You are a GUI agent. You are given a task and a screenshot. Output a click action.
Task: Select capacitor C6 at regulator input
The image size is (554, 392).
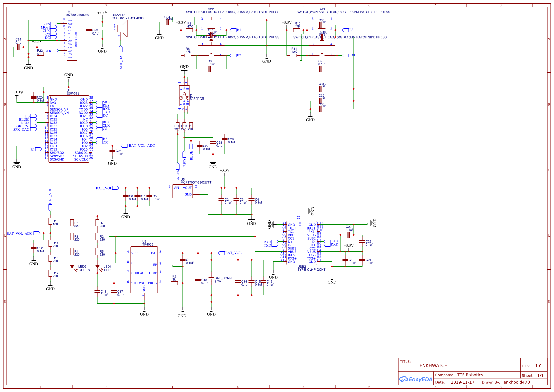pos(126,196)
